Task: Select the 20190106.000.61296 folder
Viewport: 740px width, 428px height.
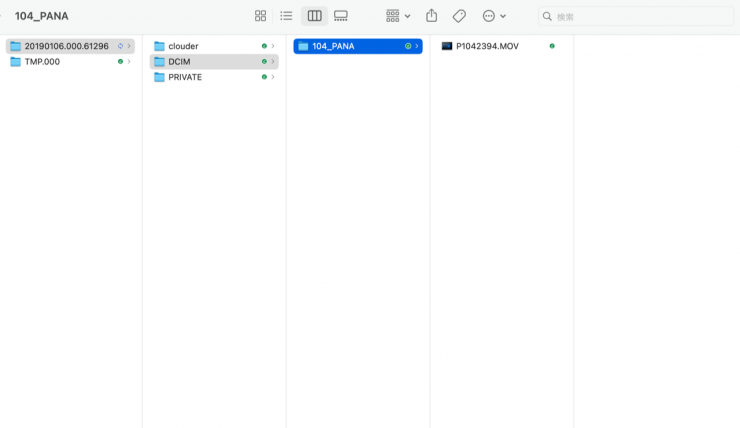Action: coord(66,46)
